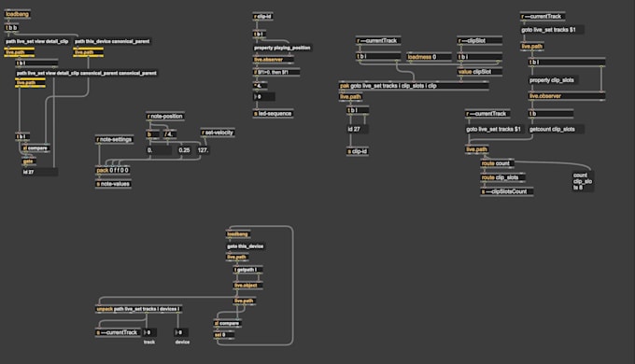Click the track comment label

(x=149, y=343)
